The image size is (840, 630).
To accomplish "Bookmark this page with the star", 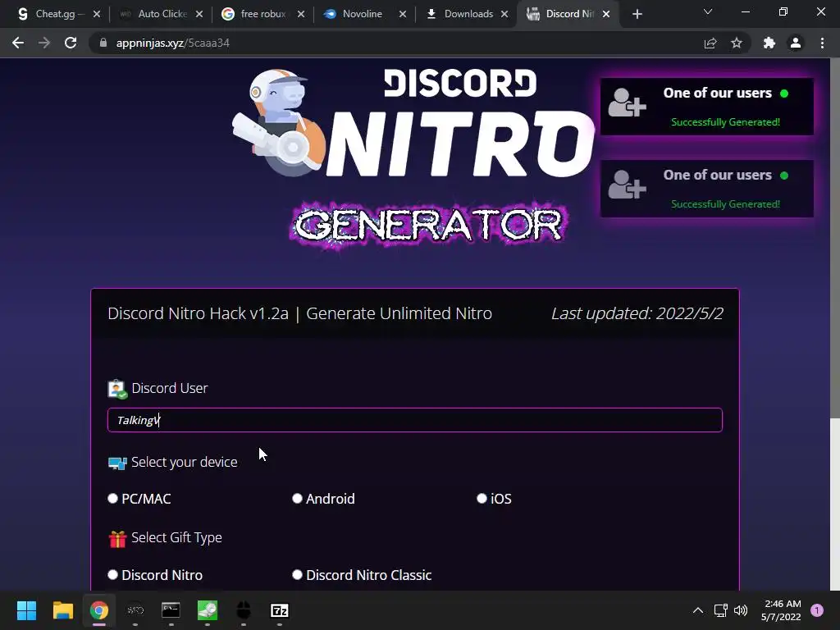I will tap(737, 43).
